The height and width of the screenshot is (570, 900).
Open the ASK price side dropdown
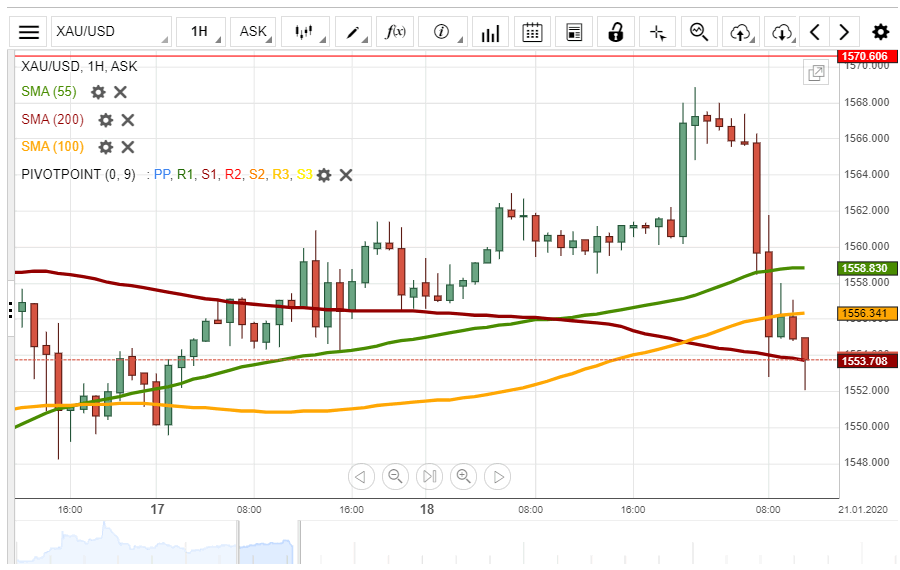click(254, 31)
